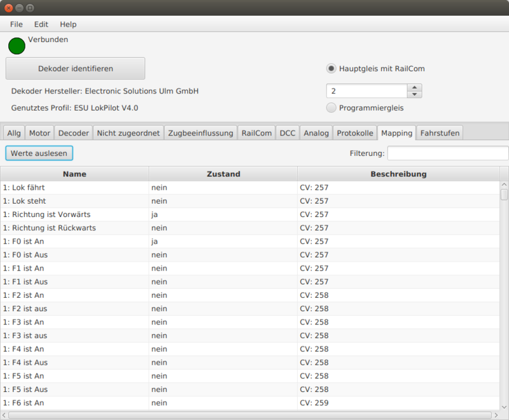Click inside the Filterung text field

[447, 153]
